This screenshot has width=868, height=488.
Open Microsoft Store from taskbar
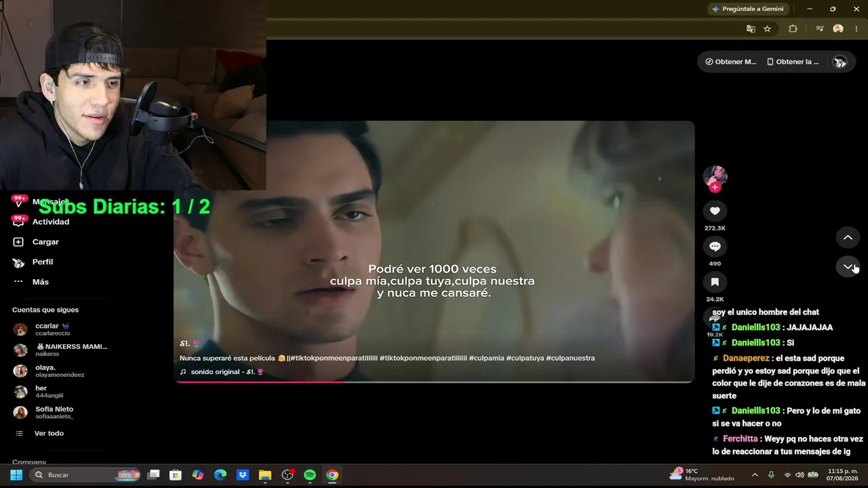(176, 475)
